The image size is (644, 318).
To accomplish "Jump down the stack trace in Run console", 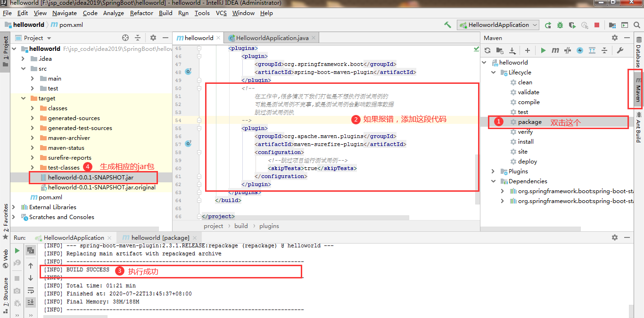I will [31, 278].
